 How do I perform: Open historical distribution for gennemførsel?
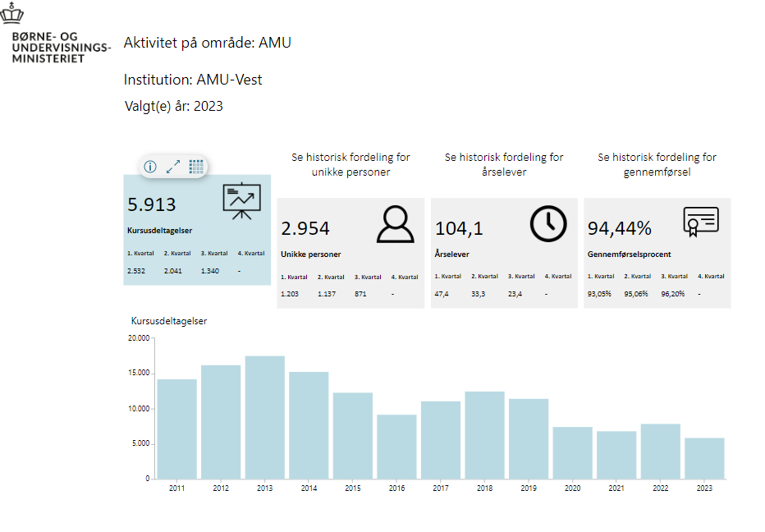pos(657,164)
